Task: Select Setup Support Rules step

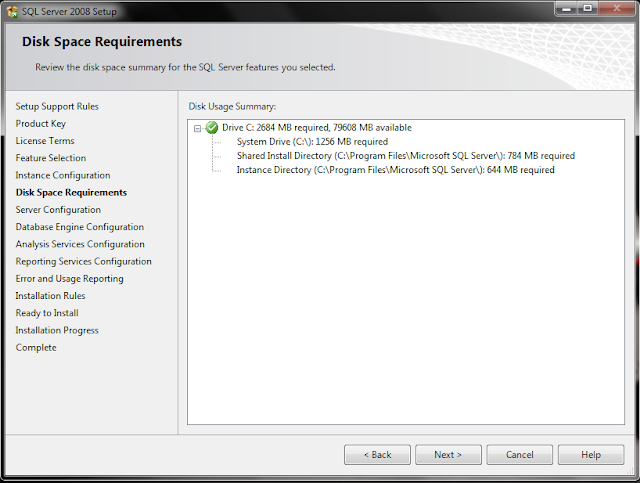Action: (57, 107)
